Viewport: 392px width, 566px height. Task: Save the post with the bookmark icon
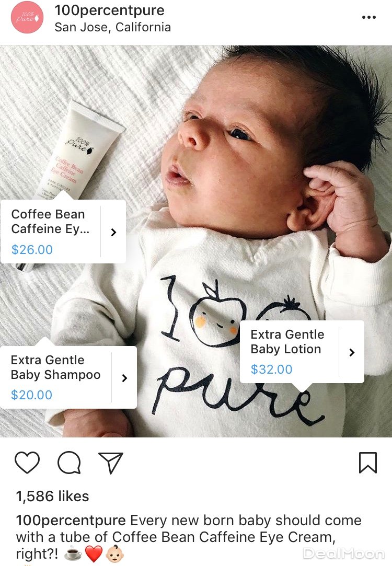point(368,463)
